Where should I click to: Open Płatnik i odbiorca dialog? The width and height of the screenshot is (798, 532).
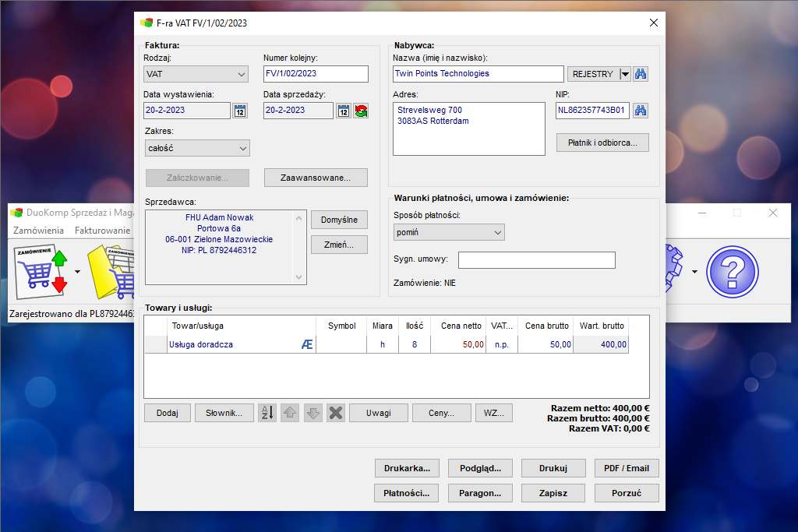602,143
